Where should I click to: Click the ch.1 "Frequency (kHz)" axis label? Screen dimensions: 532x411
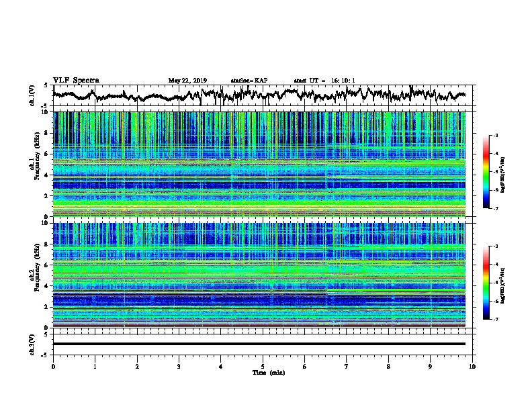click(38, 156)
